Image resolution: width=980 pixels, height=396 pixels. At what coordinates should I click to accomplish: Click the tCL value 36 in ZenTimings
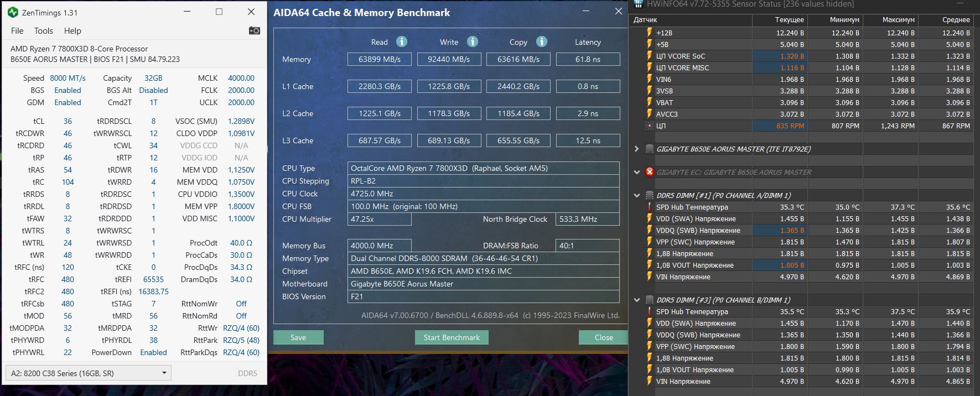point(68,121)
